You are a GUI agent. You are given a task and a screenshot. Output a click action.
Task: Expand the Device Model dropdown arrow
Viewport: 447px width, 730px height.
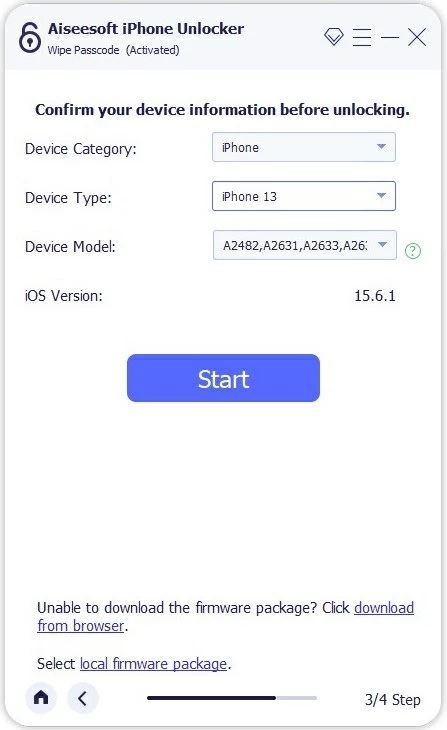(x=382, y=244)
